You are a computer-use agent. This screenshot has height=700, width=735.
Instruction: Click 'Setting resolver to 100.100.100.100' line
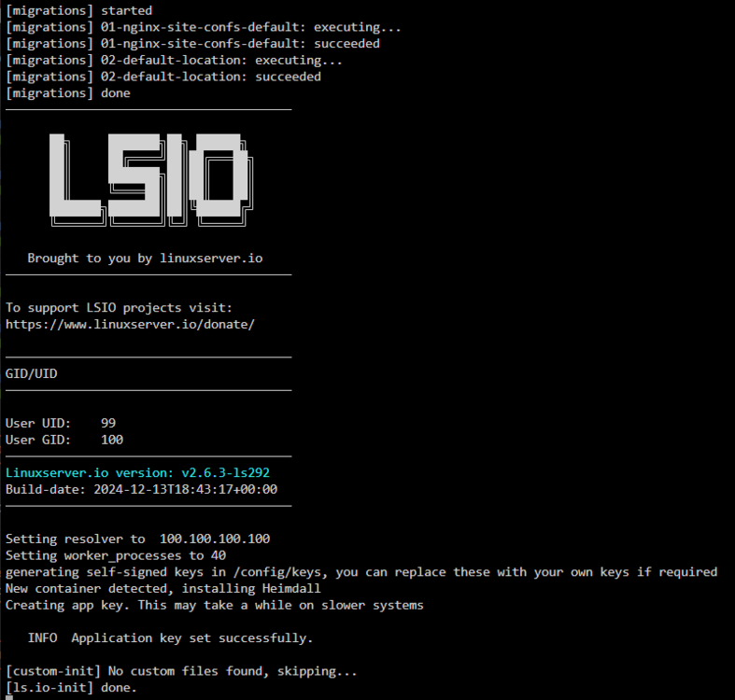[137, 539]
